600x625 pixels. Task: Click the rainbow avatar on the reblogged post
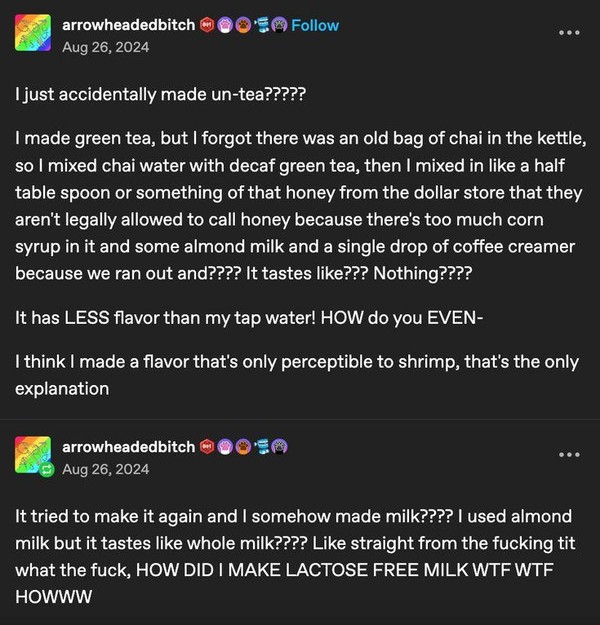(x=33, y=454)
